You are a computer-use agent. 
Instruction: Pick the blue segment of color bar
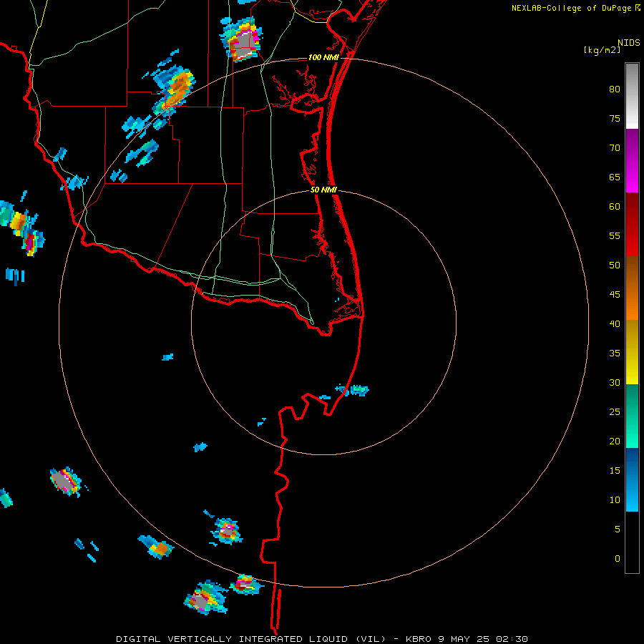click(632, 479)
